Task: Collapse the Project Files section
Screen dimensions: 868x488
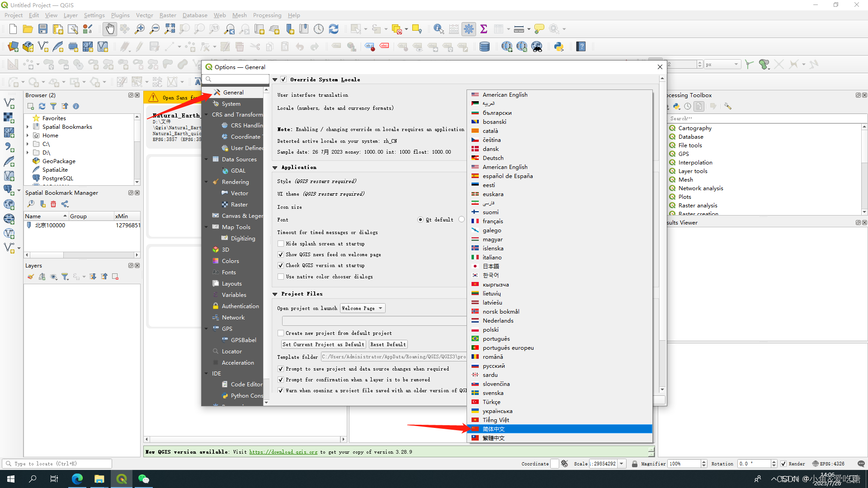Action: [275, 294]
